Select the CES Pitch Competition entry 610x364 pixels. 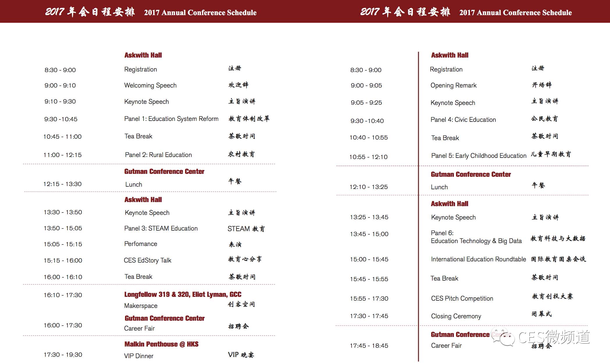pyautogui.click(x=462, y=299)
